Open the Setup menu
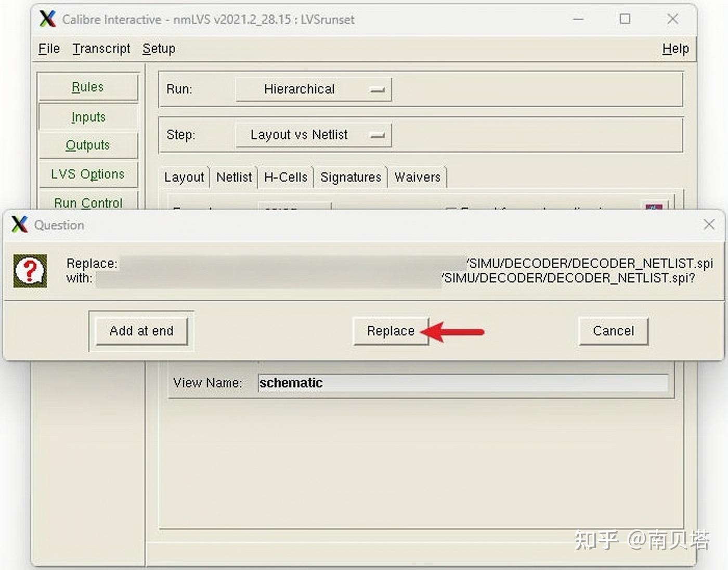This screenshot has width=728, height=570. (159, 48)
